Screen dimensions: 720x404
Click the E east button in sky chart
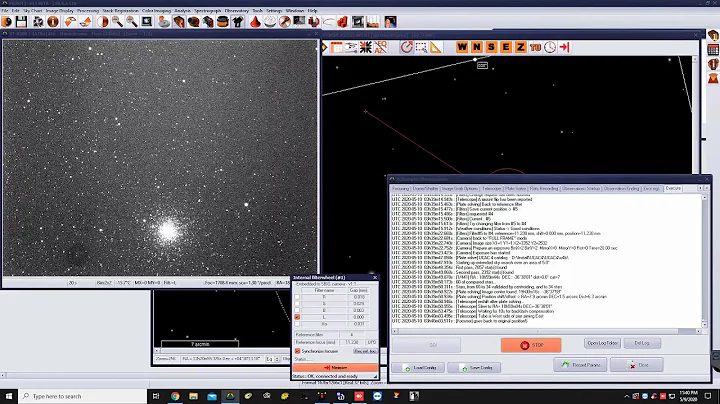[x=506, y=47]
